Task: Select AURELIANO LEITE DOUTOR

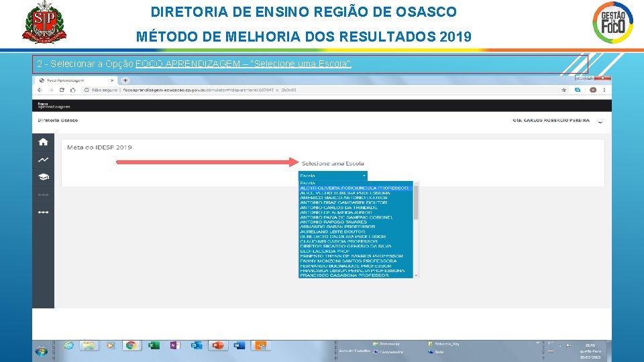Action: click(356, 232)
